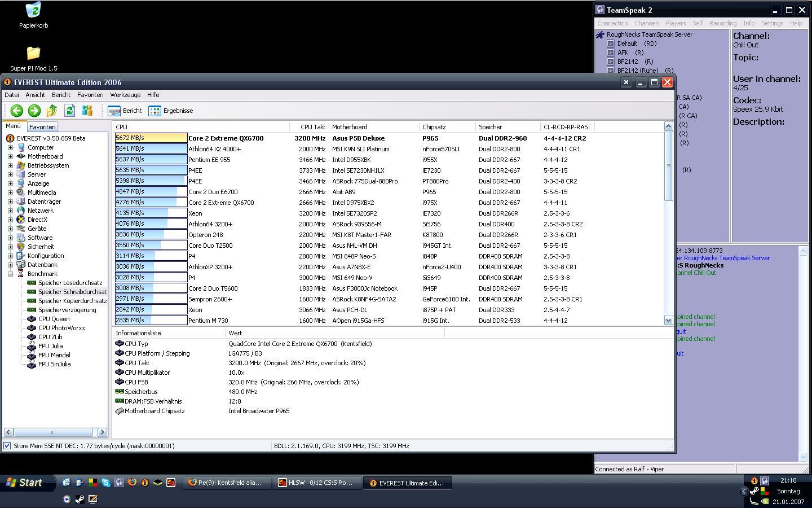Viewport: 812px width, 508px height.
Task: Select the CPU ZLib benchmark
Action: pyautogui.click(x=50, y=337)
